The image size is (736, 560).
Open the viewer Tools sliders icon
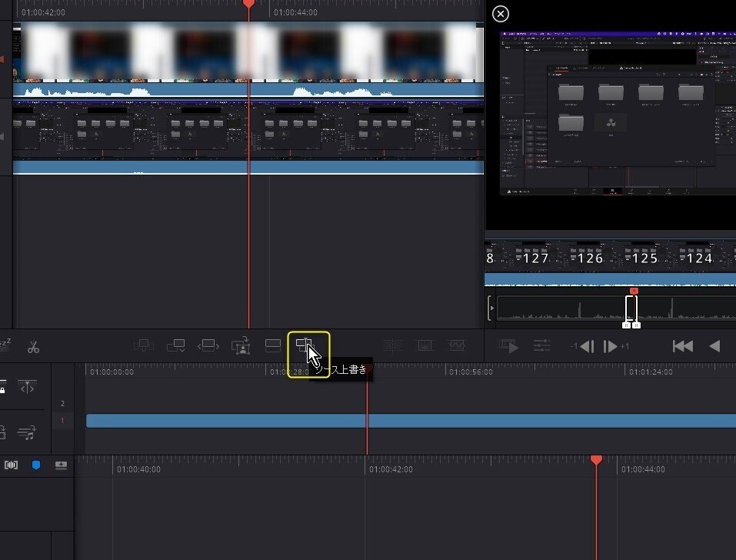click(541, 346)
